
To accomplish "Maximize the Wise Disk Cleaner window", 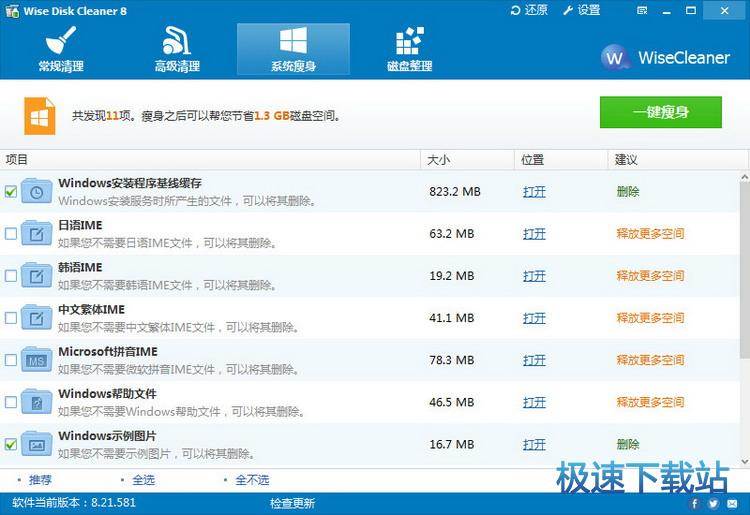I will 691,11.
